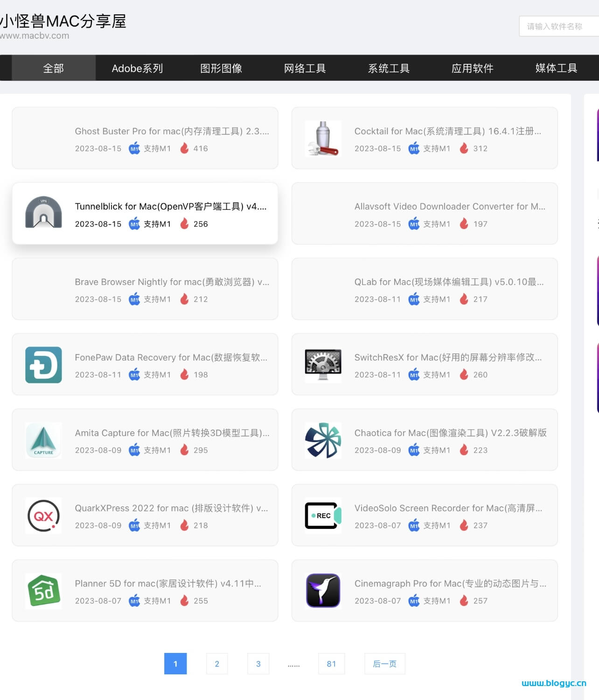
Task: Open SwitchResX for Mac title link
Action: point(448,357)
